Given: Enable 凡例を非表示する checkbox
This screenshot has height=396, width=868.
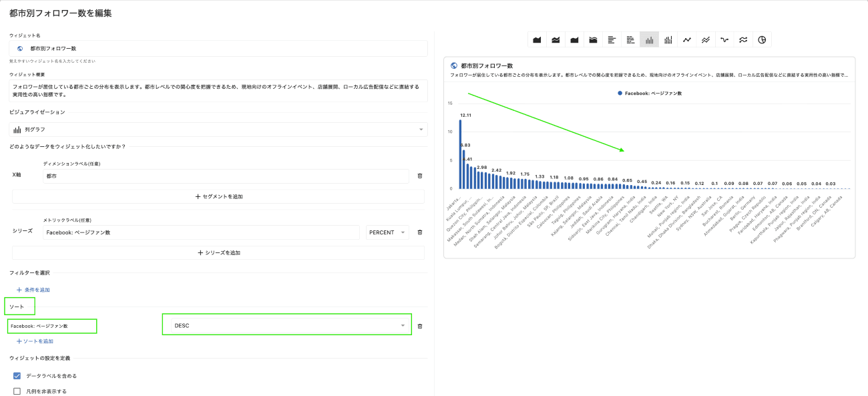Looking at the screenshot, I should pos(17,391).
